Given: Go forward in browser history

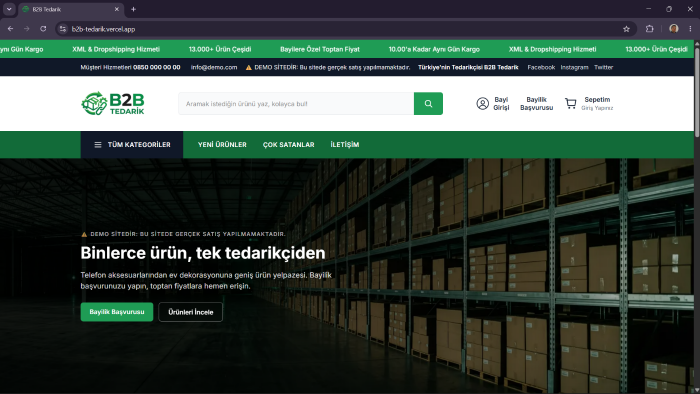Looking at the screenshot, I should [27, 29].
